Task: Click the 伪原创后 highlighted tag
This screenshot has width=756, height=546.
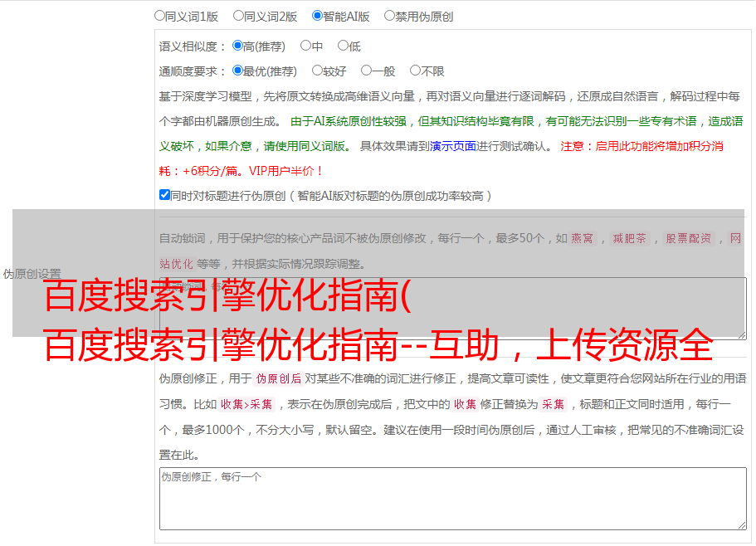Action: [279, 378]
